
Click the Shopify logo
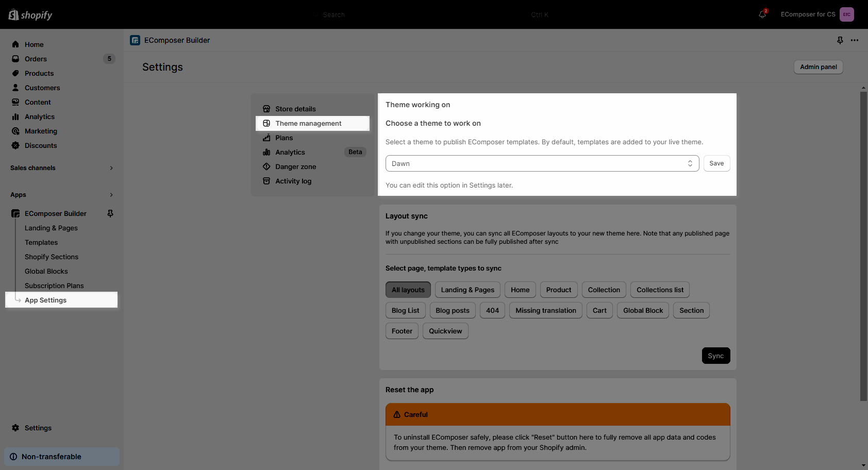coord(30,15)
